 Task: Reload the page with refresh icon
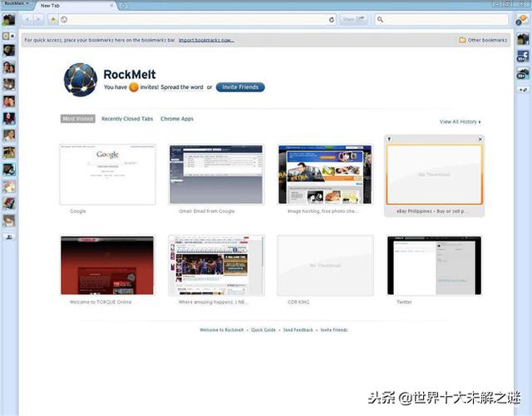pyautogui.click(x=332, y=19)
